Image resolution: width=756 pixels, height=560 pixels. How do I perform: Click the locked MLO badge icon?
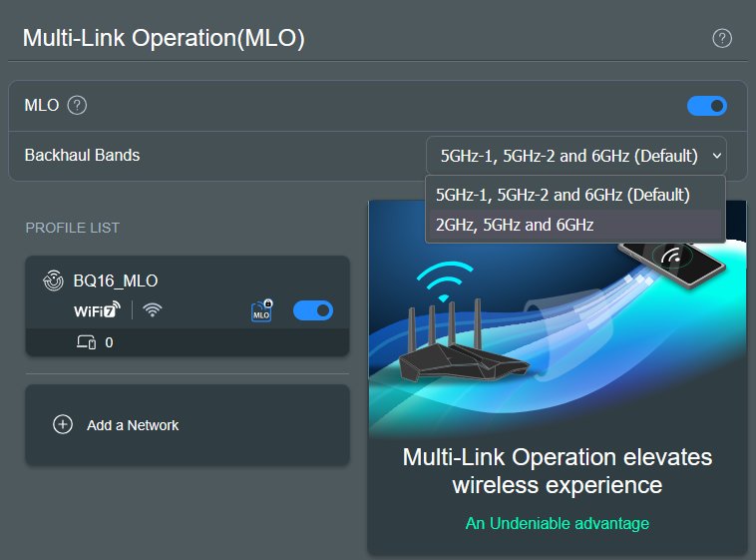point(261,310)
